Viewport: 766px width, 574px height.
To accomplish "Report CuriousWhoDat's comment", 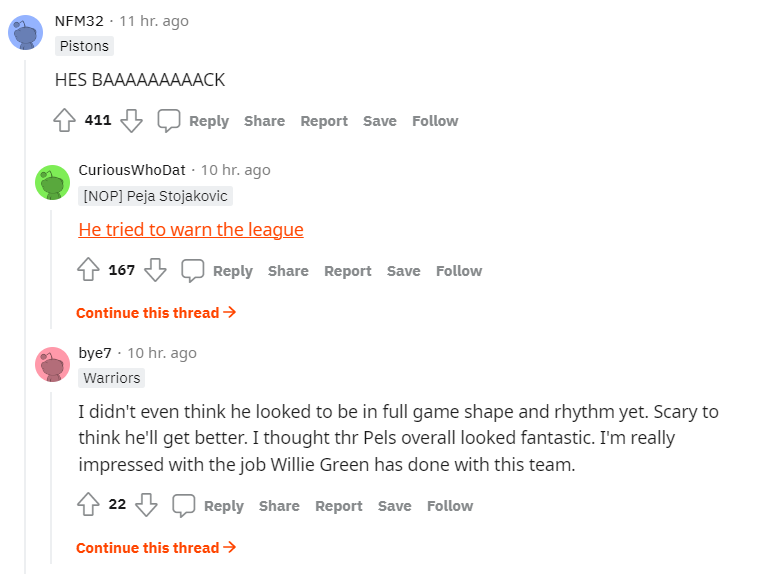I will click(x=347, y=271).
